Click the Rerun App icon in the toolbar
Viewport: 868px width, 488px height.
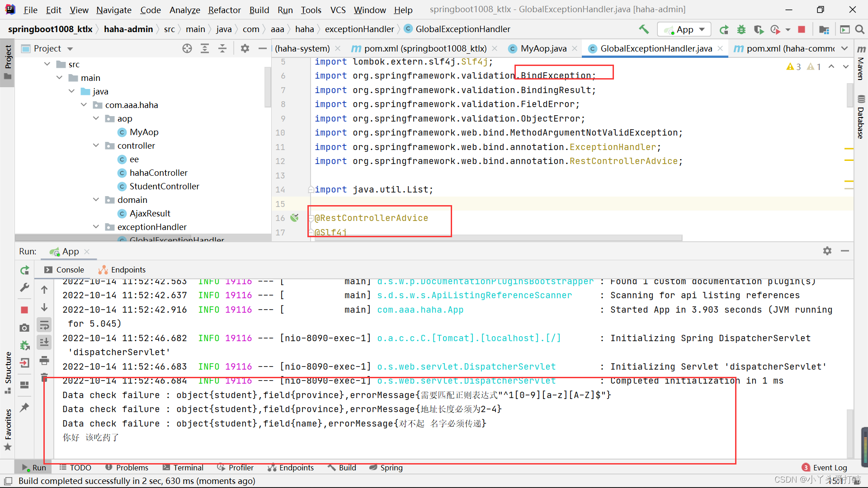pos(724,29)
